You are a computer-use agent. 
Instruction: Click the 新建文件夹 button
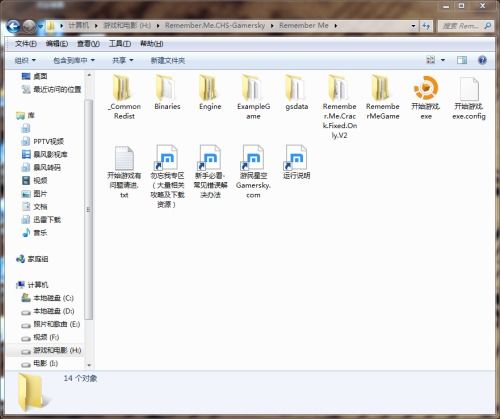point(168,60)
